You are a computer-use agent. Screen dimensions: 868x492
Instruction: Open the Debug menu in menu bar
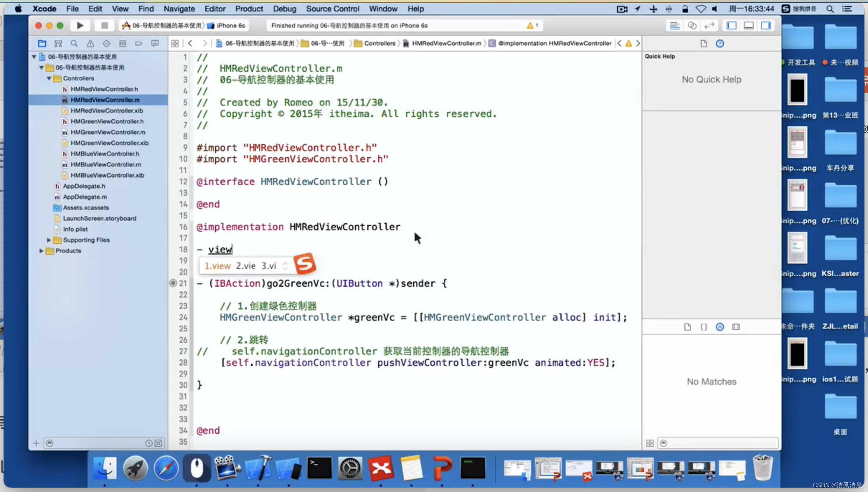click(283, 8)
